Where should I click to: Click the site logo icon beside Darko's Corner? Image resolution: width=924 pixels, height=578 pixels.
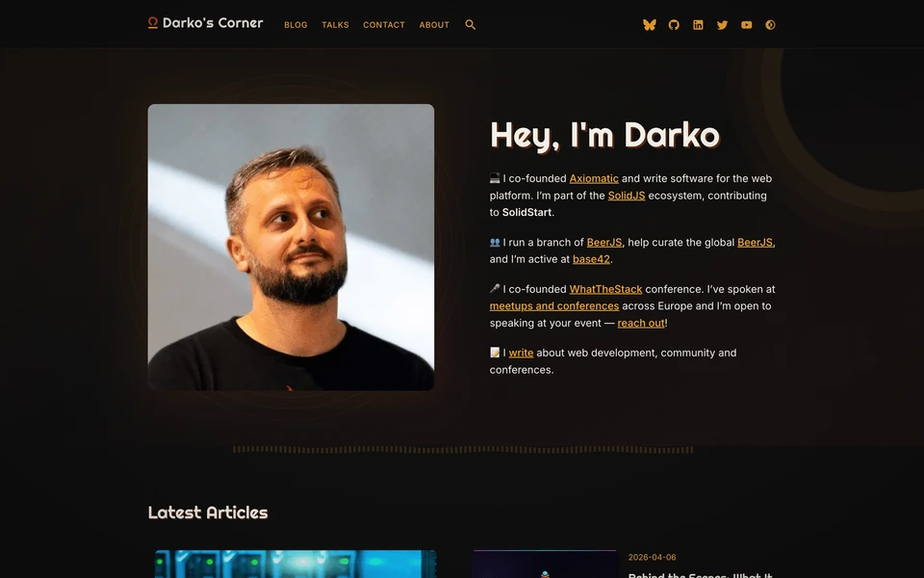coord(153,23)
